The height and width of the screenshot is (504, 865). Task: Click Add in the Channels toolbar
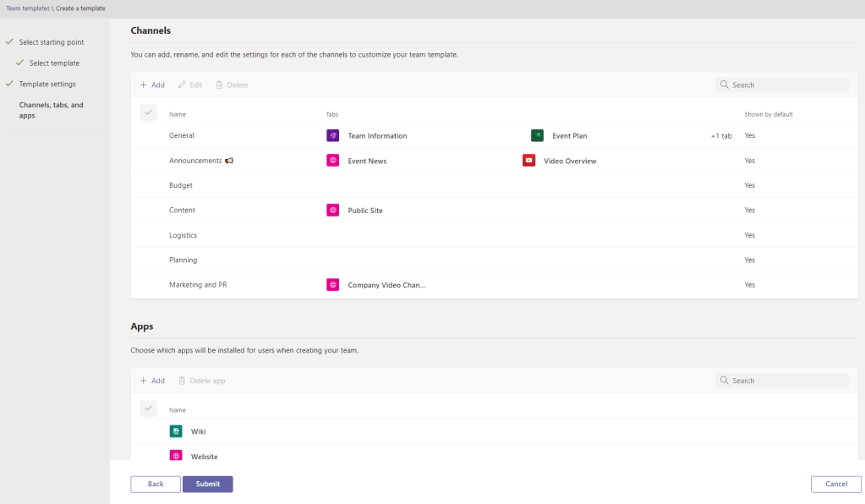click(152, 85)
